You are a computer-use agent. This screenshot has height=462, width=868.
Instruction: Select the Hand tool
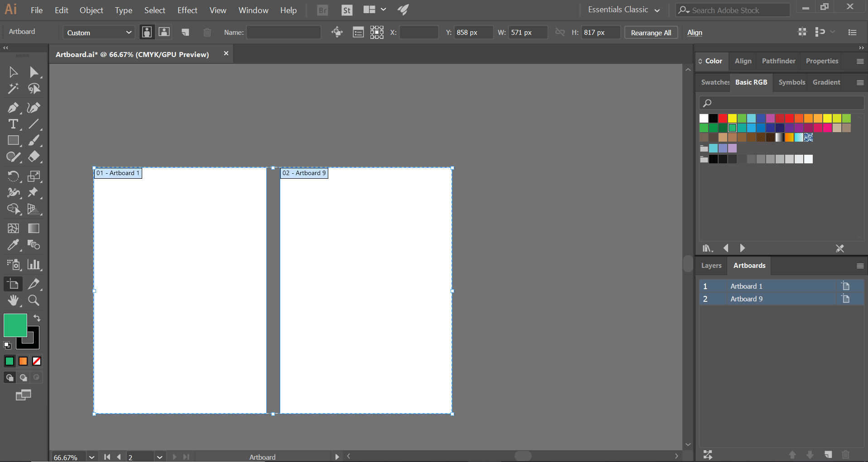click(13, 300)
